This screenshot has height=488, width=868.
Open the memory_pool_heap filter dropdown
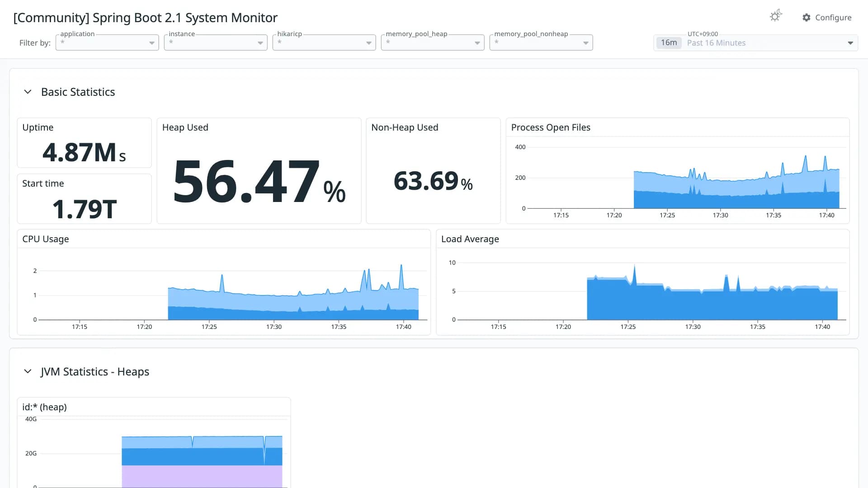coord(433,42)
